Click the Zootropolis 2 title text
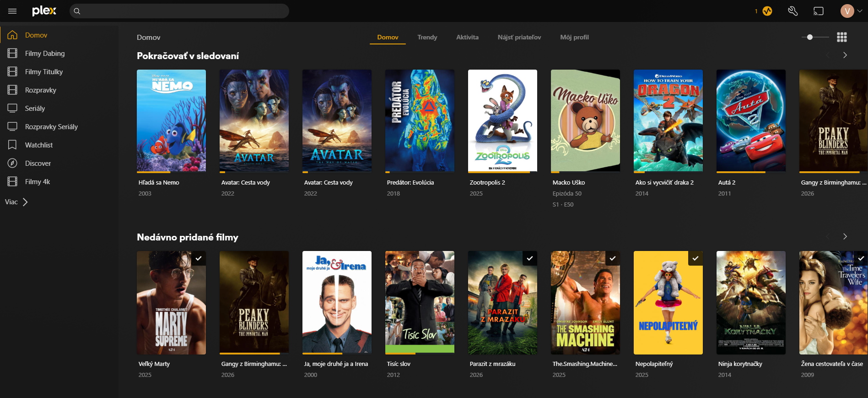This screenshot has height=398, width=868. pos(487,182)
